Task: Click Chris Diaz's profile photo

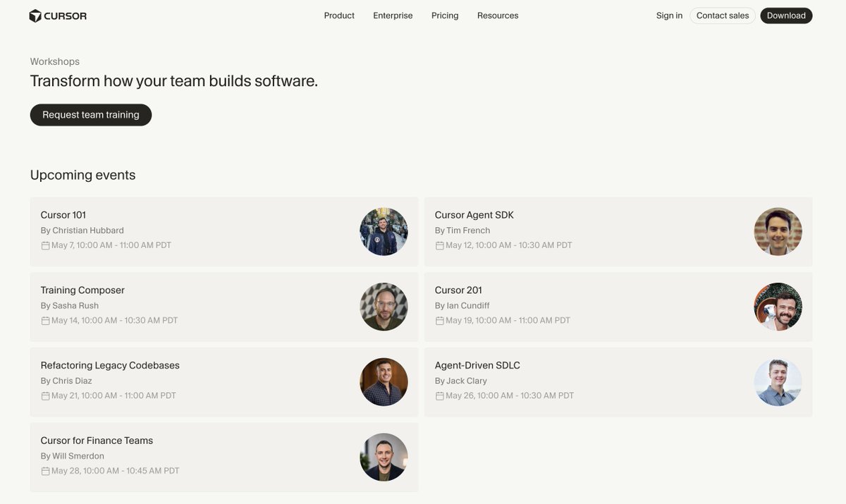Action: 384,382
